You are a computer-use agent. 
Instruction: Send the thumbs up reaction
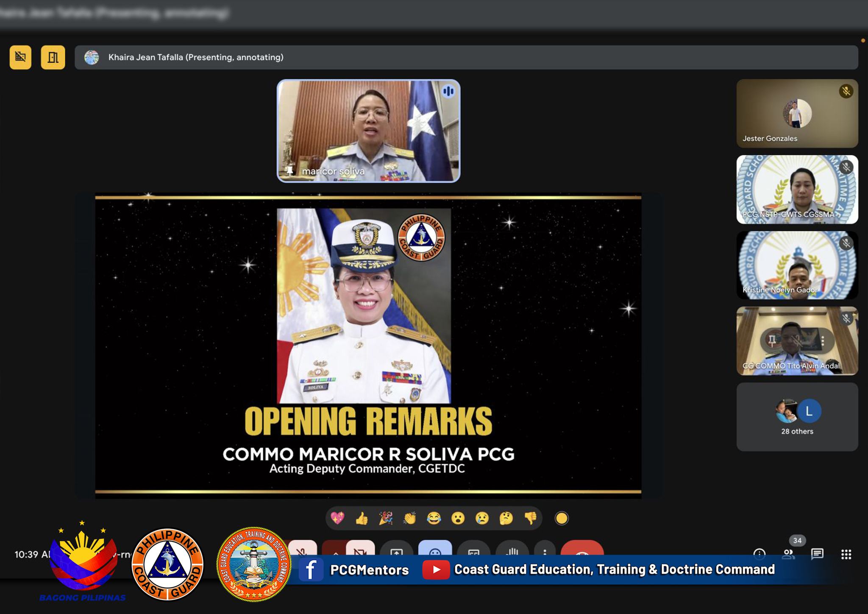pos(362,518)
